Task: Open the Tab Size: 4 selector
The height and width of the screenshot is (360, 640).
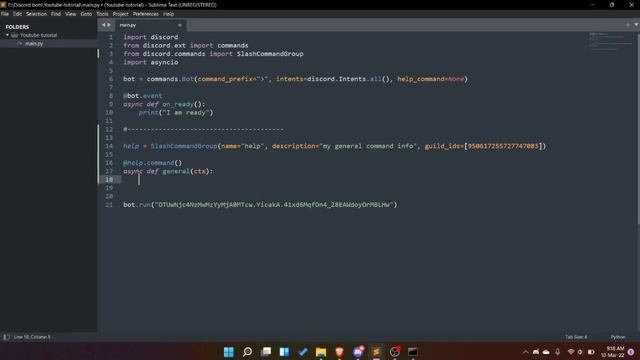Action: 576,337
